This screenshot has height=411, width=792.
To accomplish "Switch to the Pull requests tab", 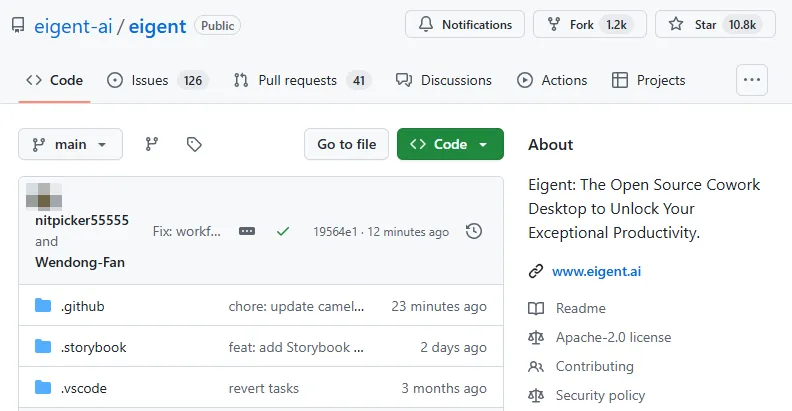I will 285,80.
